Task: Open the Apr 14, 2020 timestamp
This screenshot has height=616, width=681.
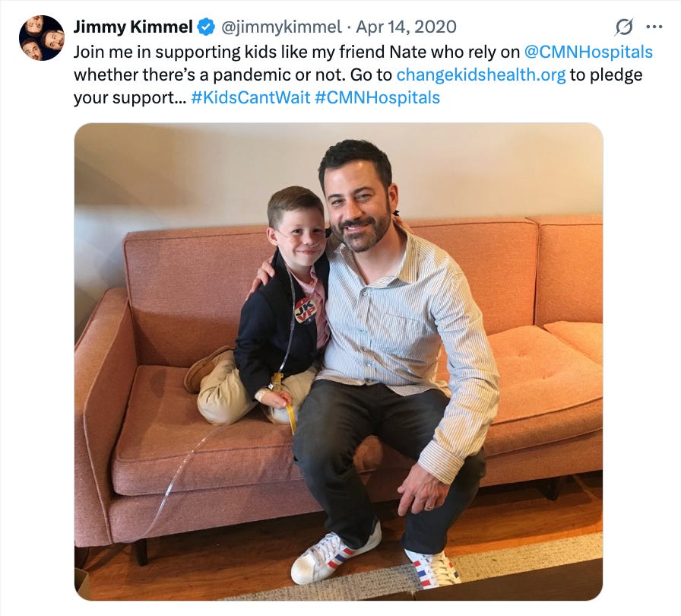Action: coord(406,27)
